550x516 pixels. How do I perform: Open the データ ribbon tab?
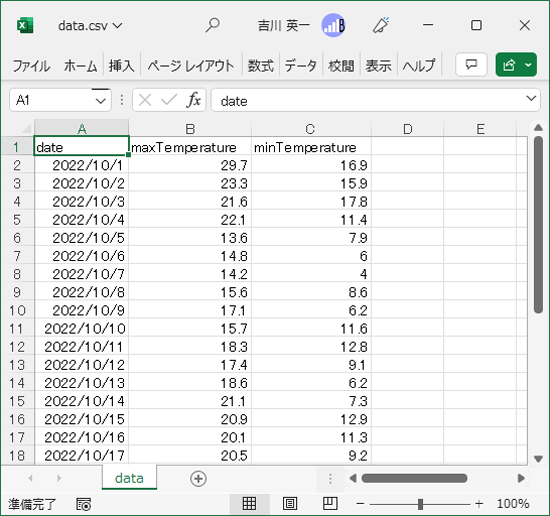pyautogui.click(x=301, y=66)
